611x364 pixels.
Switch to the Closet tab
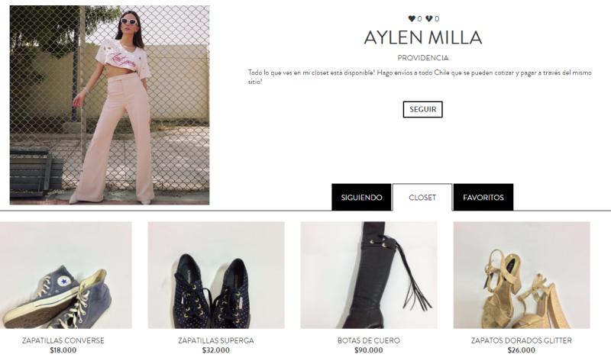(422, 198)
